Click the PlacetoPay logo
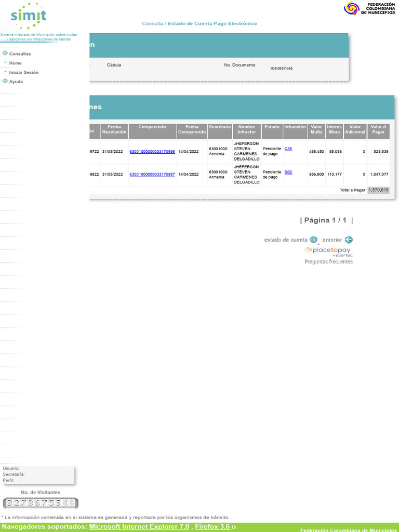The height and width of the screenshot is (532, 399). click(x=328, y=251)
